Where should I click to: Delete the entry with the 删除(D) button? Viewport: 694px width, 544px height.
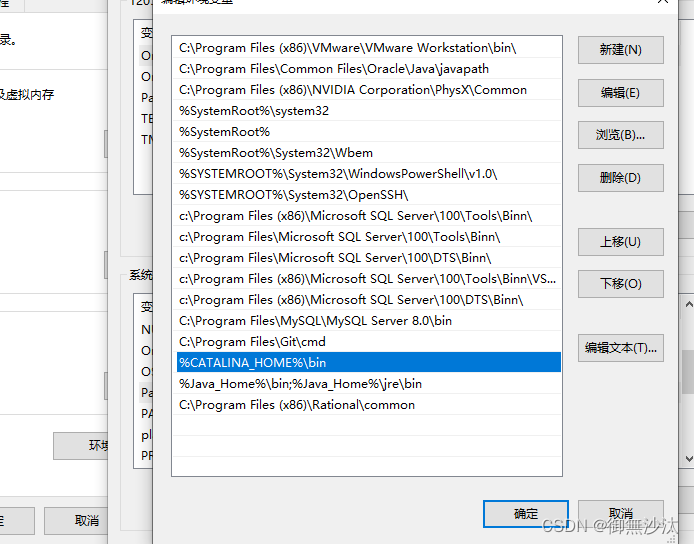pyautogui.click(x=621, y=178)
